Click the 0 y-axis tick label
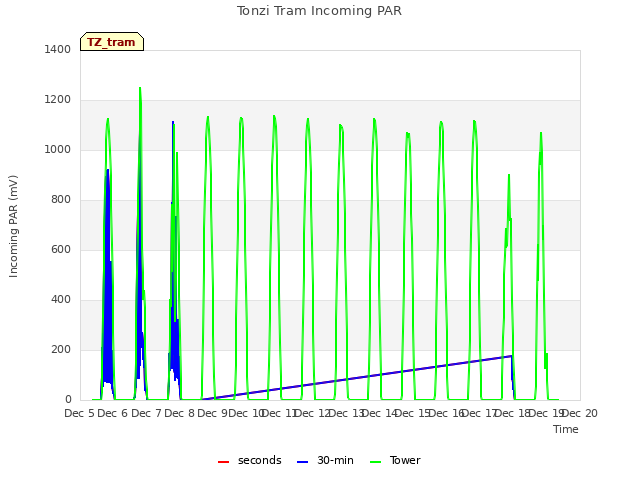The height and width of the screenshot is (480, 640). point(68,400)
